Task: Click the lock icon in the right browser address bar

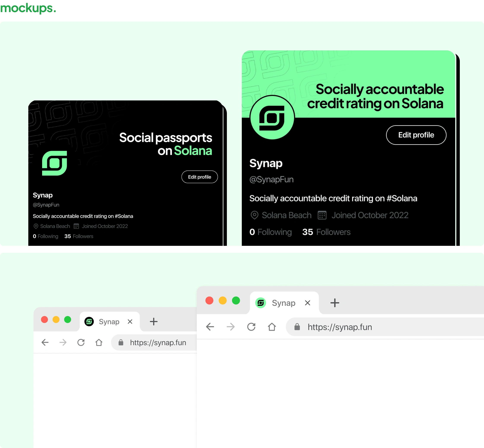Action: 297,327
